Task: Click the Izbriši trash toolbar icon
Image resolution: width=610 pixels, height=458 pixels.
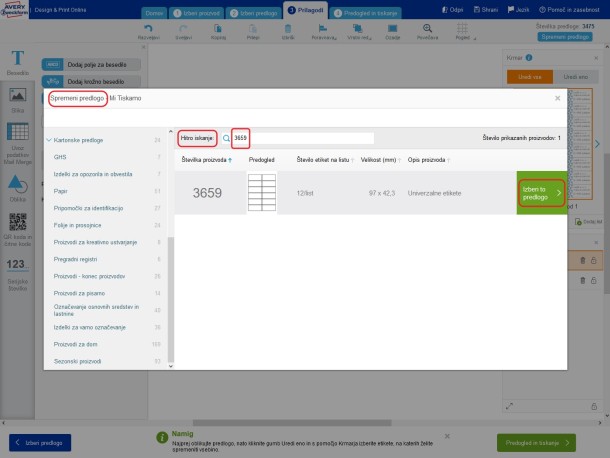Action: click(288, 28)
